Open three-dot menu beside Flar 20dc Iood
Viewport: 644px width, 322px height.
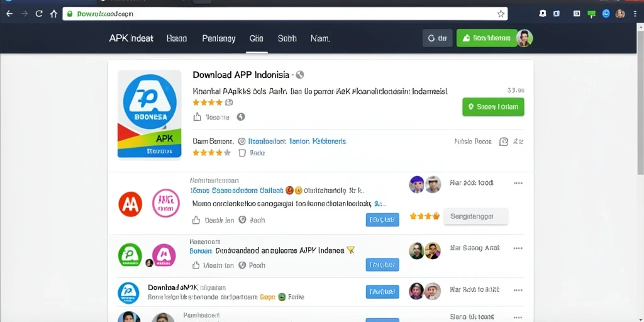point(518,183)
